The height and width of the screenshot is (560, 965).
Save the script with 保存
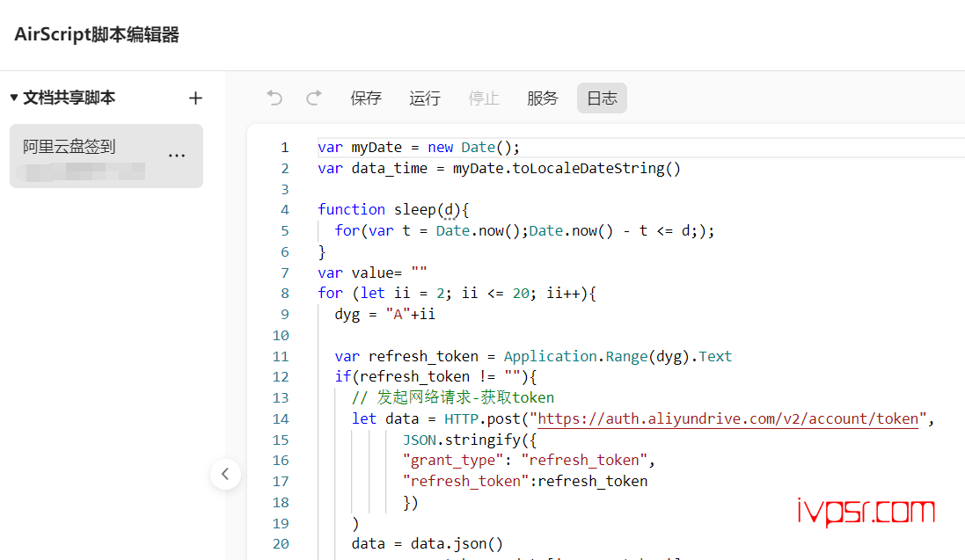pyautogui.click(x=366, y=98)
